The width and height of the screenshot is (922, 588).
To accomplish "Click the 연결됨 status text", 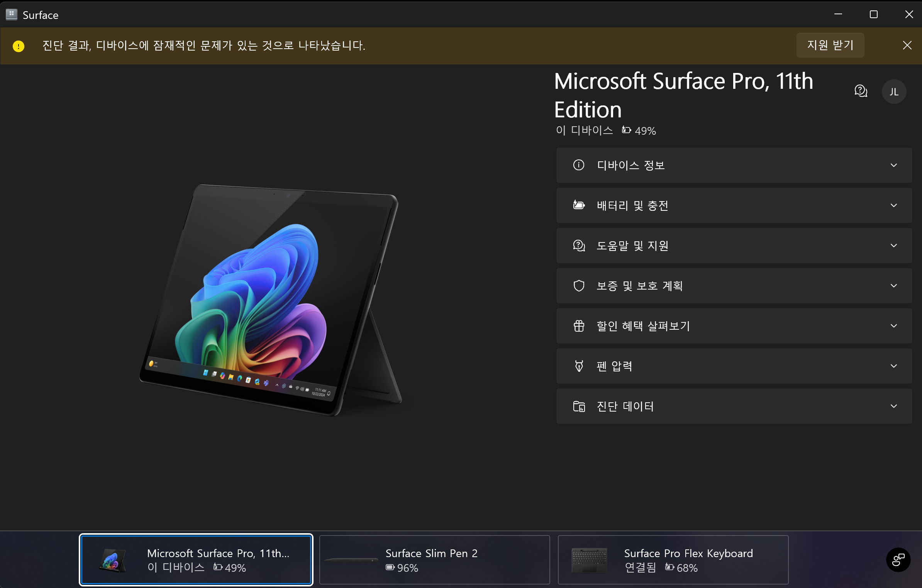I will click(x=641, y=568).
